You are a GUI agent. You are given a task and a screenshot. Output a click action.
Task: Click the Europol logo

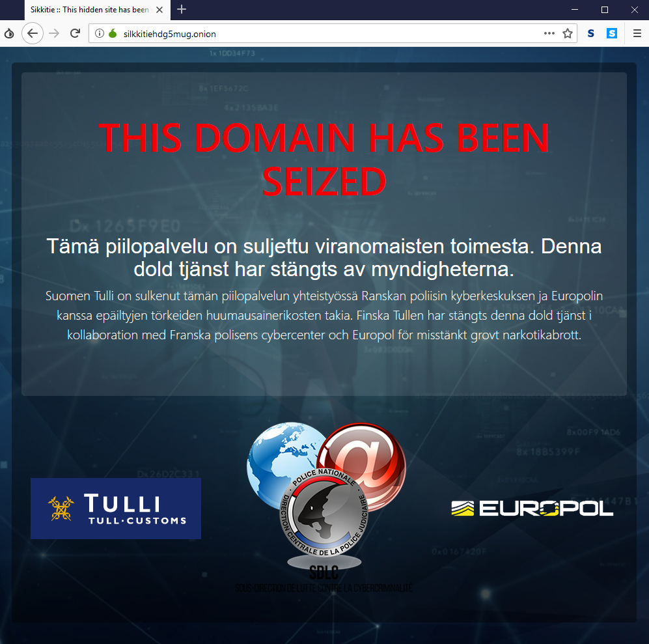click(x=532, y=509)
